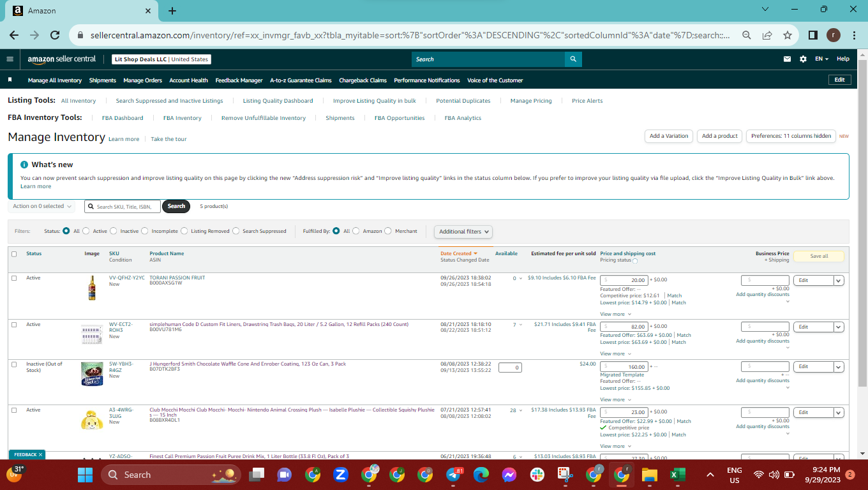Open the Manage All Inventory menu item
The width and height of the screenshot is (868, 490).
(x=55, y=80)
